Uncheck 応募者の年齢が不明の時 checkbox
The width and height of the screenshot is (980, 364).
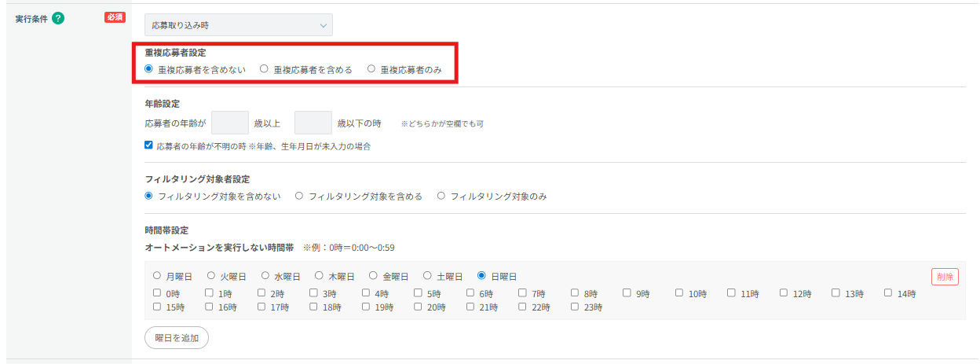point(149,145)
